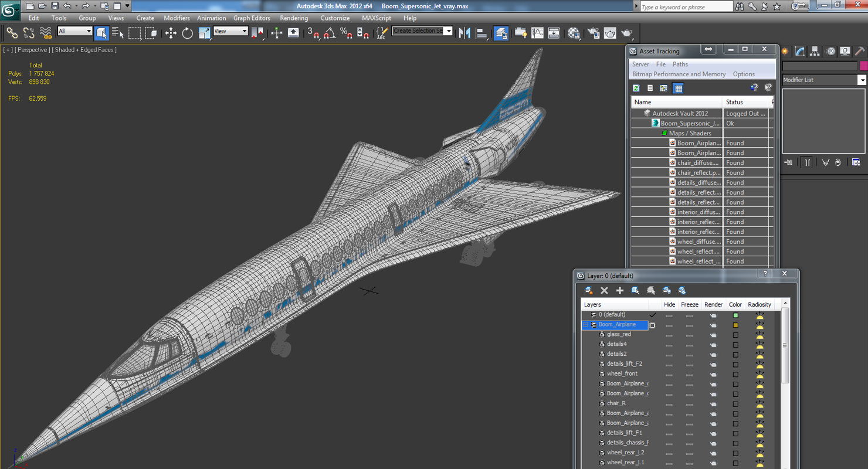Open the Render Setup icon
Viewport: 868px width, 469px height.
pyautogui.click(x=594, y=33)
